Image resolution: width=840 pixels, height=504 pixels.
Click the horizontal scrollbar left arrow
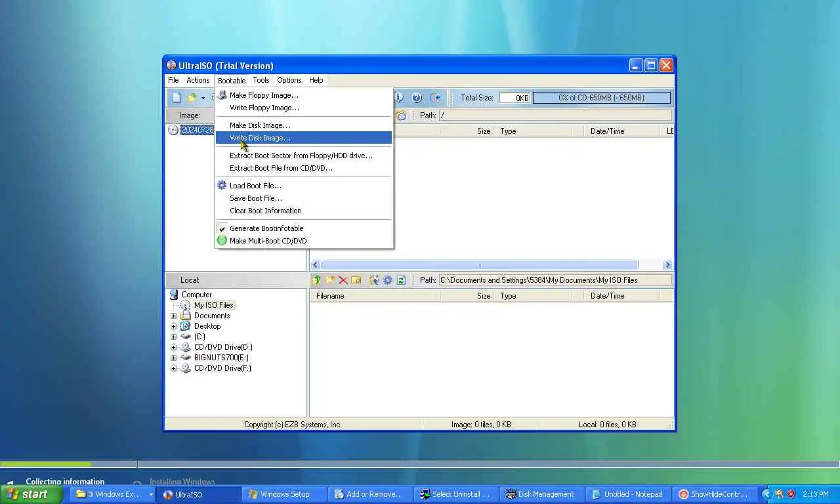(316, 265)
